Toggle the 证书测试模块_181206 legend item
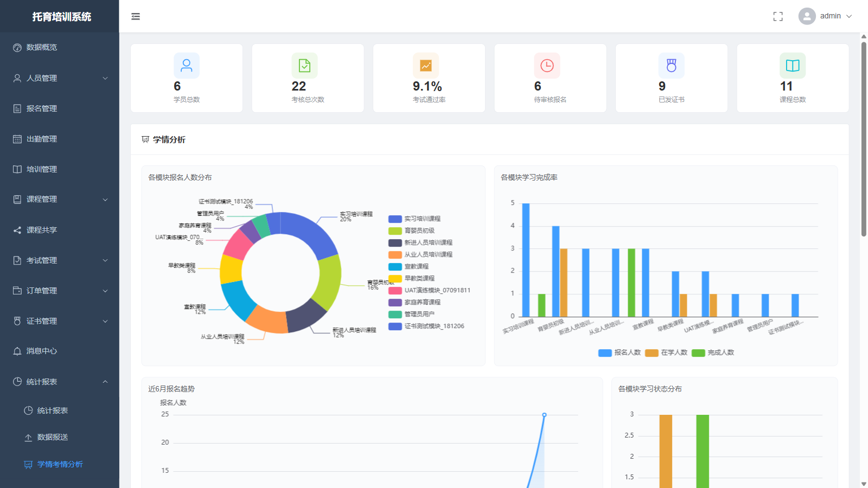The image size is (868, 488). tap(426, 326)
